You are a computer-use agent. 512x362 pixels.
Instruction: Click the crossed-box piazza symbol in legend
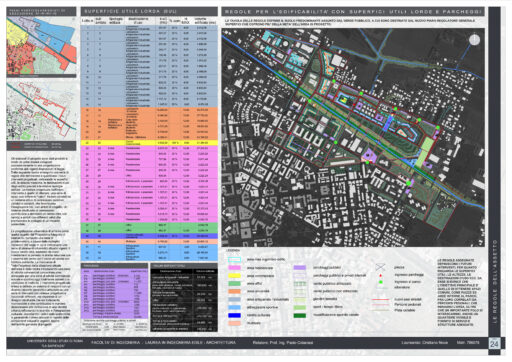click(x=380, y=267)
